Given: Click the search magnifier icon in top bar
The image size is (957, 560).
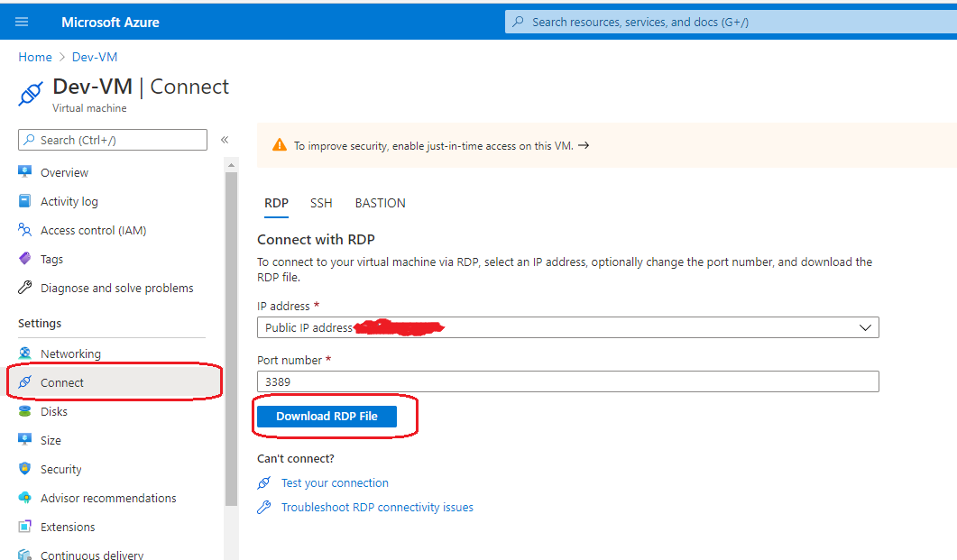Looking at the screenshot, I should coord(518,22).
